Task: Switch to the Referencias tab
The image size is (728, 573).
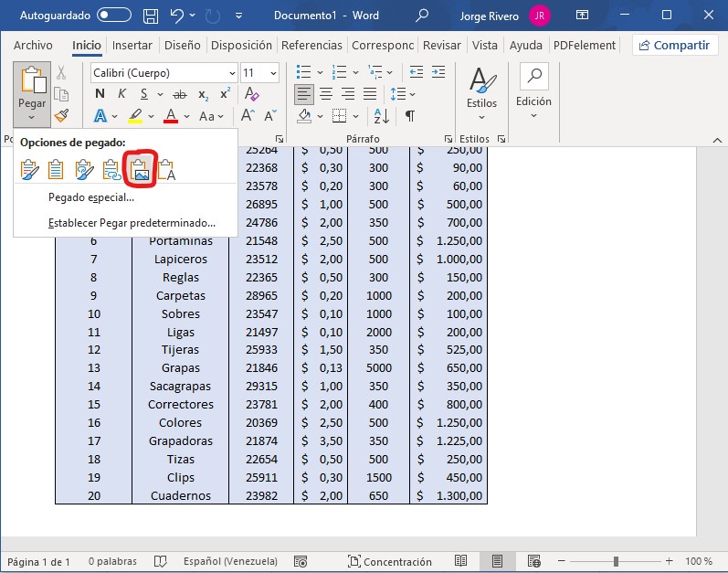Action: tap(311, 46)
